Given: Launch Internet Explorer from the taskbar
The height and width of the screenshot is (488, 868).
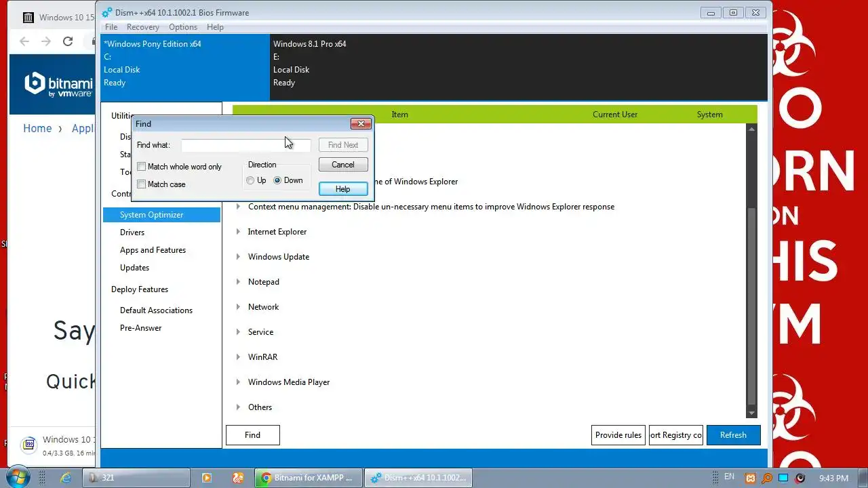Looking at the screenshot, I should click(66, 478).
